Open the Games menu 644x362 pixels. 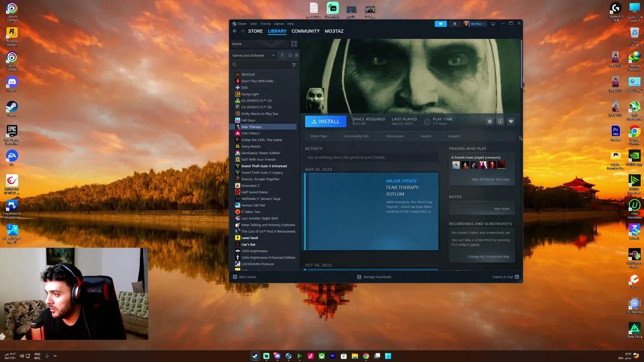tap(279, 24)
